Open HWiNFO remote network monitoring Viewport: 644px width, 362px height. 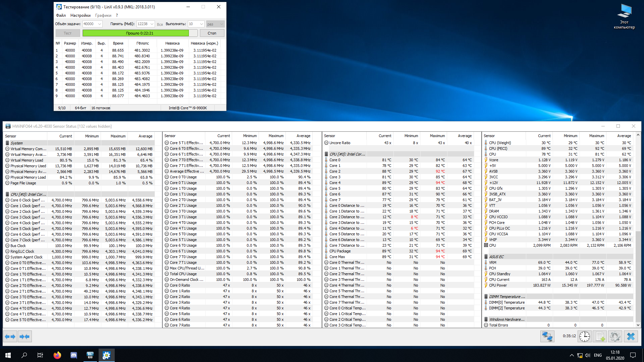[547, 336]
